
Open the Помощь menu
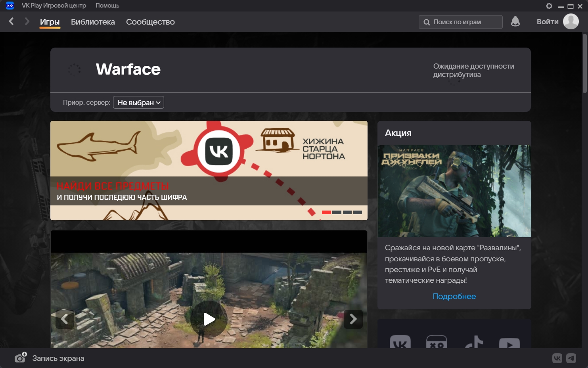[x=107, y=6]
